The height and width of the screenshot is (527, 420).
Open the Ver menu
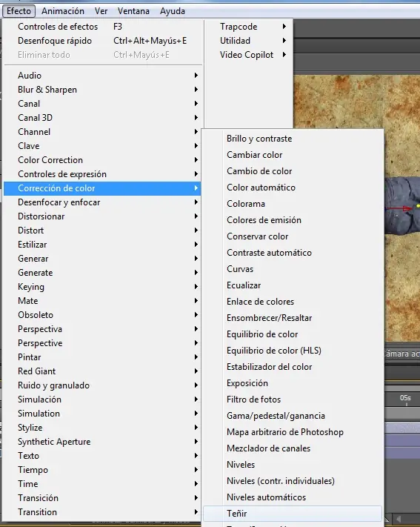point(101,11)
